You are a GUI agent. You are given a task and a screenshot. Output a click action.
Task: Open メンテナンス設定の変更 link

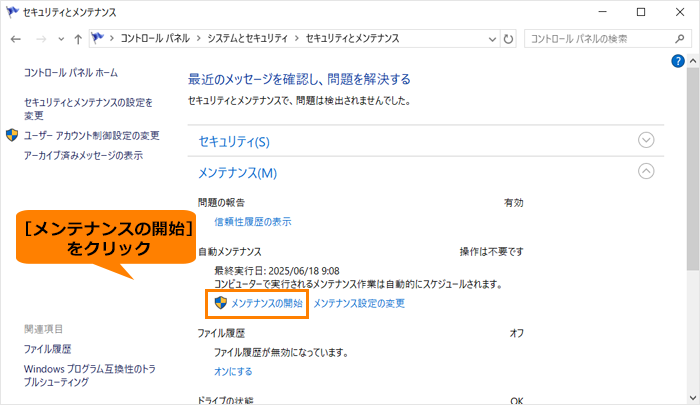point(359,303)
